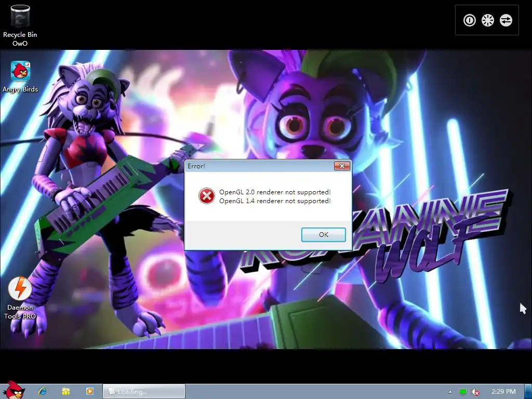Click OK in the Error dialog
The height and width of the screenshot is (399, 532).
point(323,234)
